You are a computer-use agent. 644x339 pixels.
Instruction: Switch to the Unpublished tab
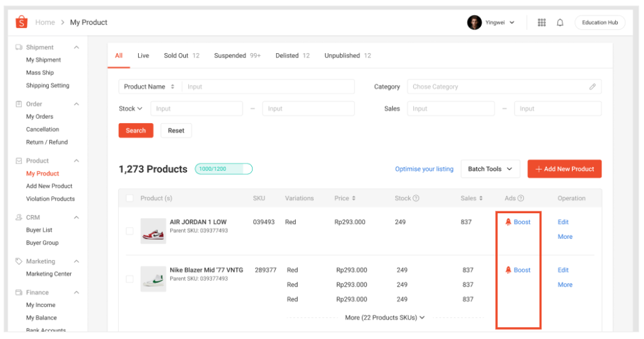point(348,56)
